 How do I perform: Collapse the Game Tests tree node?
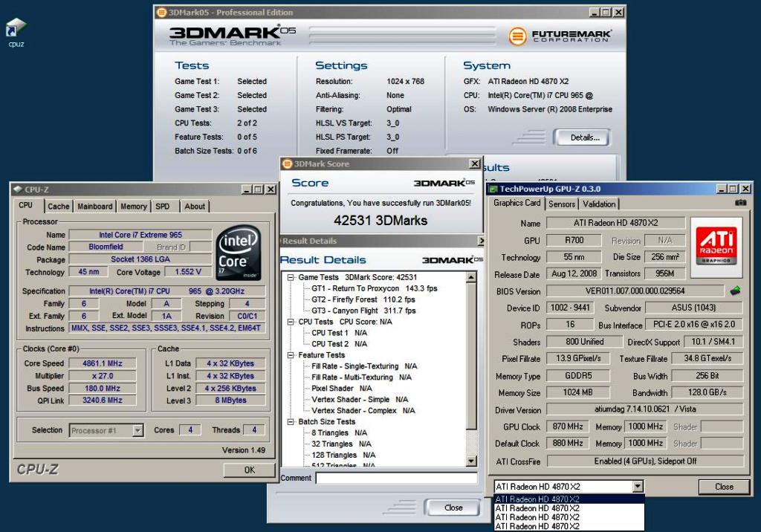291,277
